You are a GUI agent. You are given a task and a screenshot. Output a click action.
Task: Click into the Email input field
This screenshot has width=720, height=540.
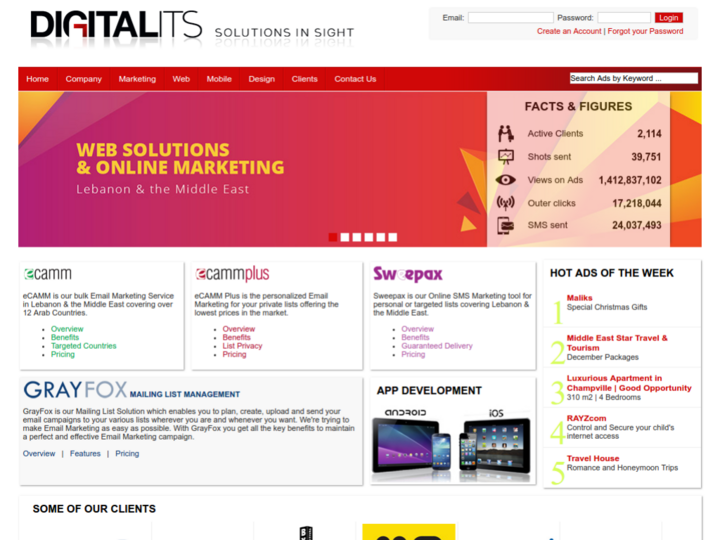(x=510, y=17)
